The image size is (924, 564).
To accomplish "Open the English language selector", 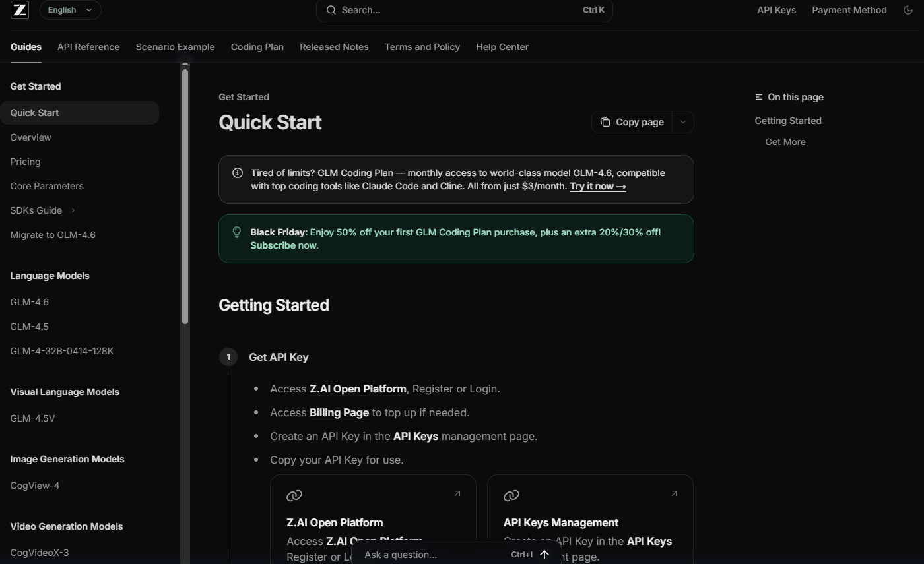I will pos(70,10).
